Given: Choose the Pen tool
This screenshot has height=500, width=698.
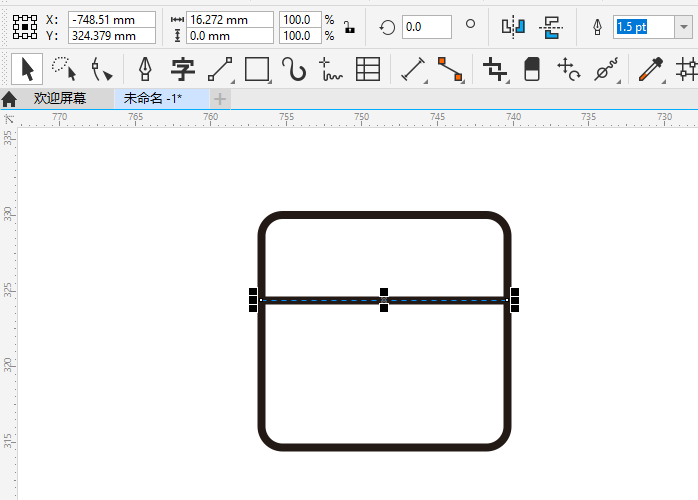Looking at the screenshot, I should pos(145,69).
